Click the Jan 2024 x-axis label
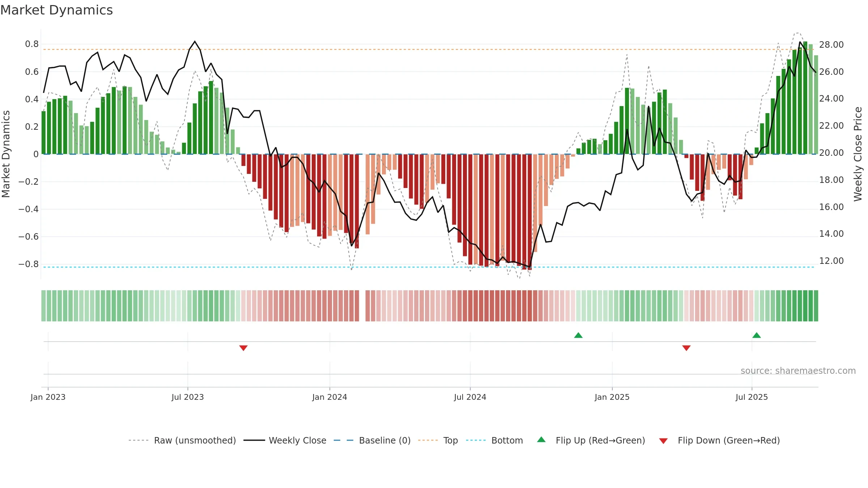 coord(330,397)
